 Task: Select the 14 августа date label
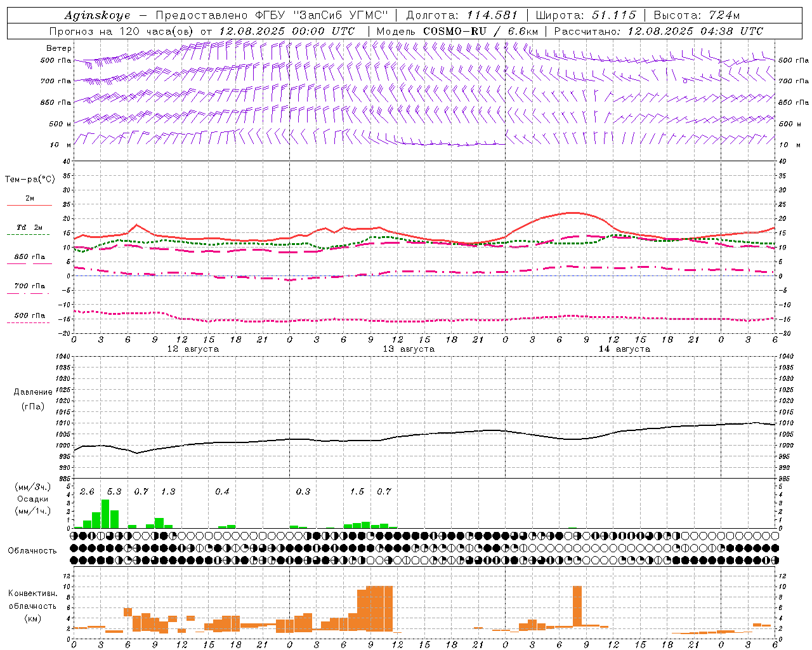[x=624, y=349]
